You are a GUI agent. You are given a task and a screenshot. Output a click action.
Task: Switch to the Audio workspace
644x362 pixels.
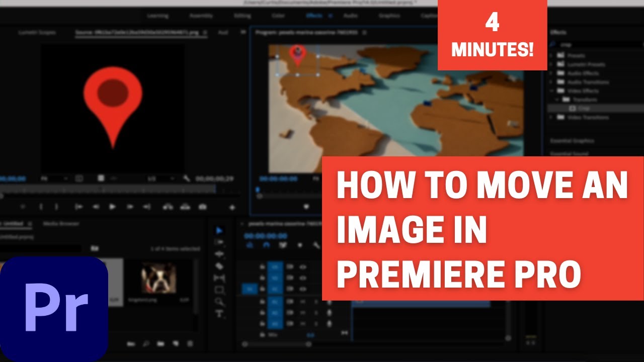point(351,16)
